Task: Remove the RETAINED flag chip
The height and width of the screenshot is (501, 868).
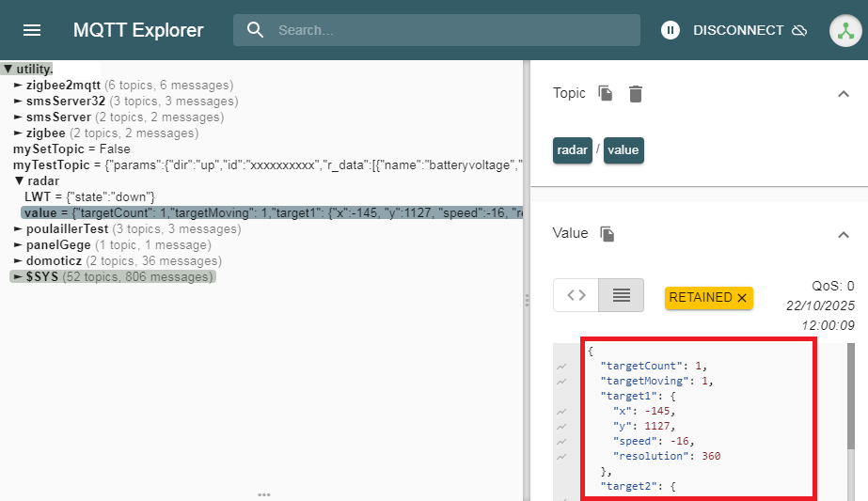Action: tap(742, 298)
